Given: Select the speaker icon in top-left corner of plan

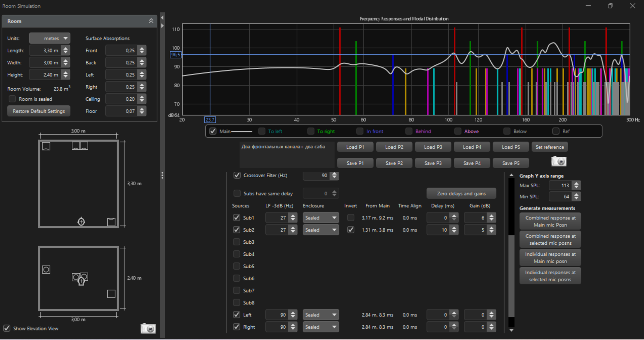Looking at the screenshot, I should [x=46, y=146].
